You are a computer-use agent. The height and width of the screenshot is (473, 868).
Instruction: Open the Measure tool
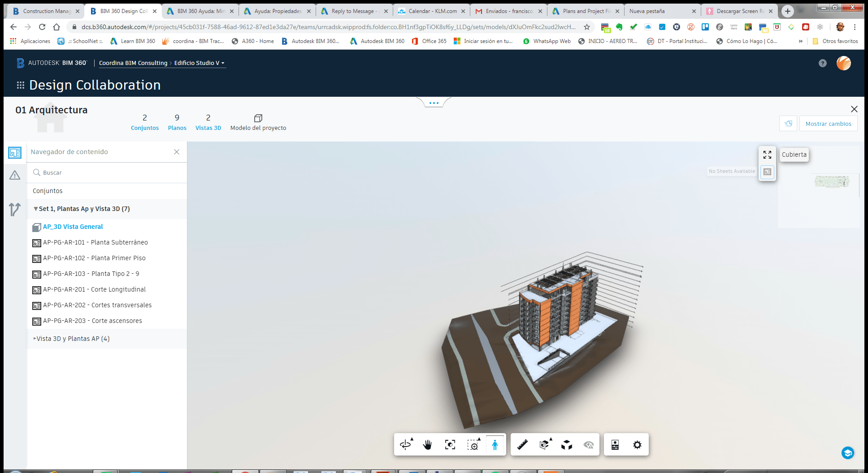click(x=521, y=444)
